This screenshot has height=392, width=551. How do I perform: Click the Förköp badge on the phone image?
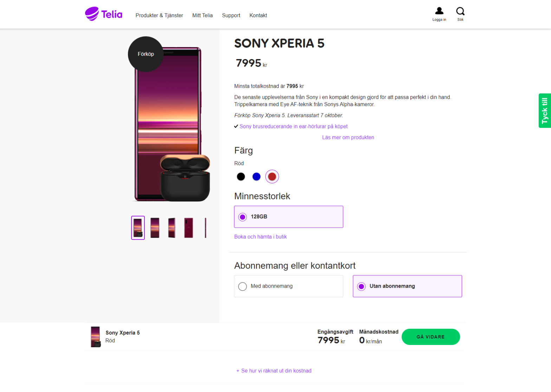(146, 54)
